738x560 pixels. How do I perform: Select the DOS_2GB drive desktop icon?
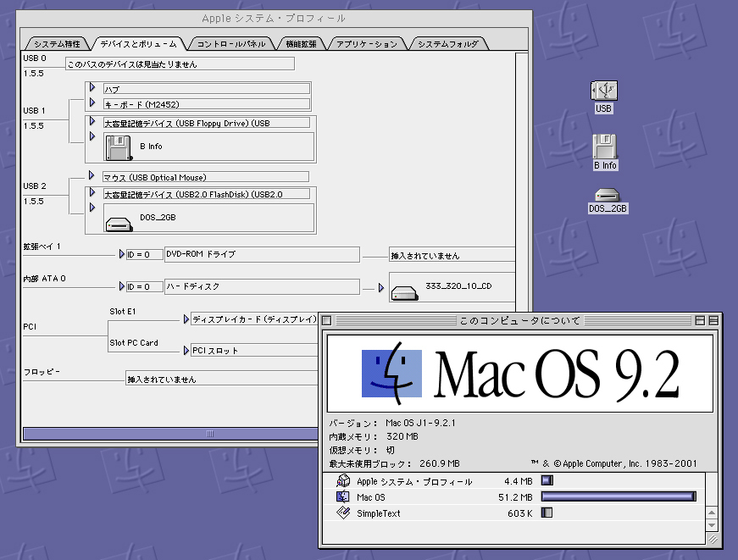point(608,195)
